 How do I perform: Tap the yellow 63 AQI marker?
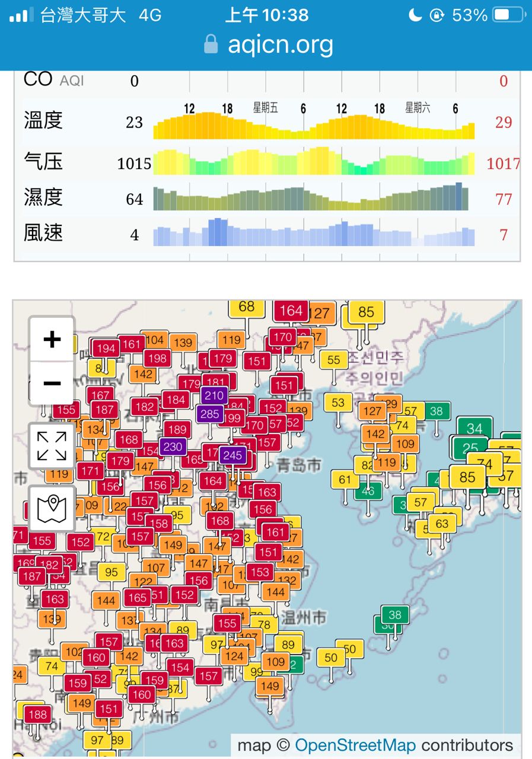click(x=442, y=524)
